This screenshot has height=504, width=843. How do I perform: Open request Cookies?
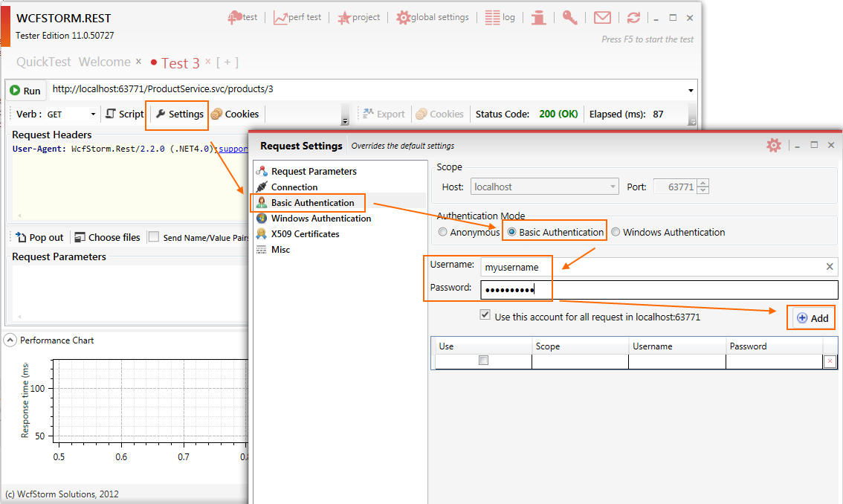pos(235,114)
